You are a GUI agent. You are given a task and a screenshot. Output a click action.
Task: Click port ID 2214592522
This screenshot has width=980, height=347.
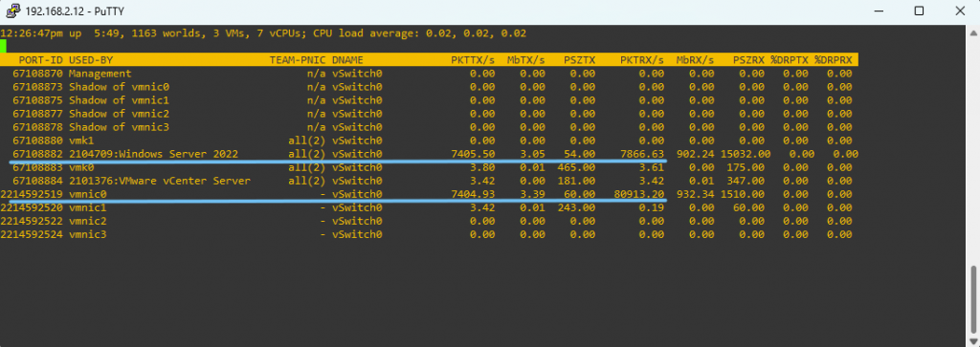point(32,221)
